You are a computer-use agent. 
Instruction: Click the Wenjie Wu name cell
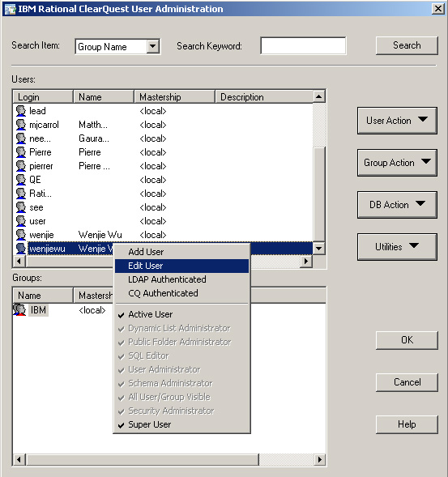[x=100, y=235]
